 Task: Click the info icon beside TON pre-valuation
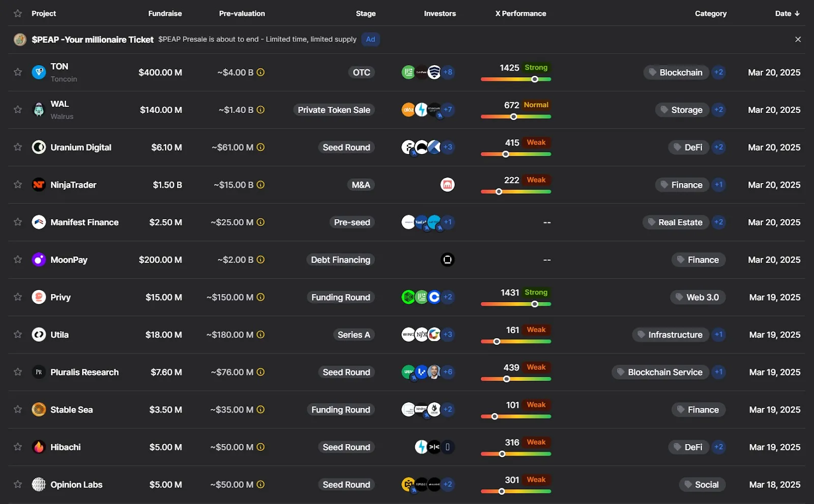pyautogui.click(x=260, y=72)
